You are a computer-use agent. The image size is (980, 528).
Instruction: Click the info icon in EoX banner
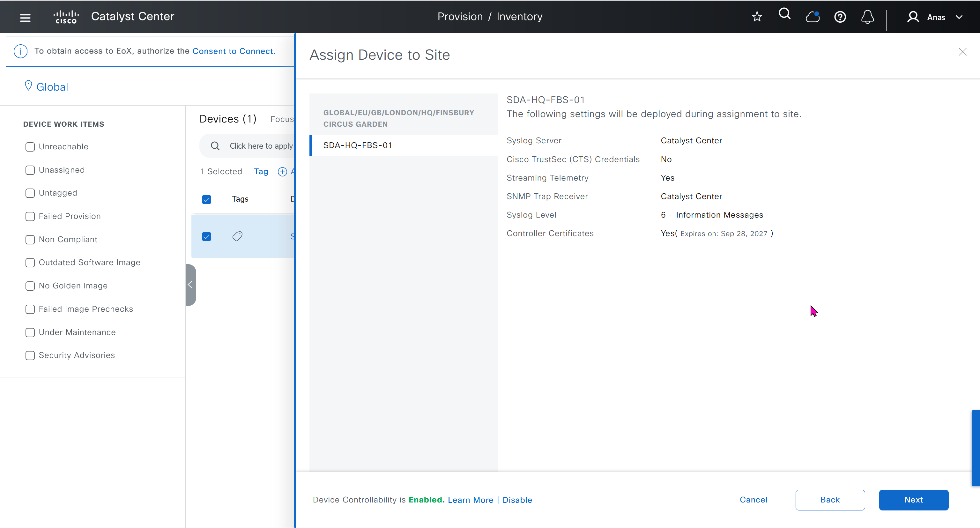(x=20, y=51)
